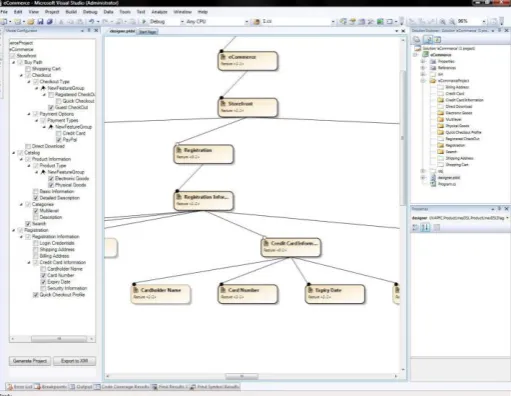
Task: Collapse the Payment Options tree node
Action: [x=29, y=114]
